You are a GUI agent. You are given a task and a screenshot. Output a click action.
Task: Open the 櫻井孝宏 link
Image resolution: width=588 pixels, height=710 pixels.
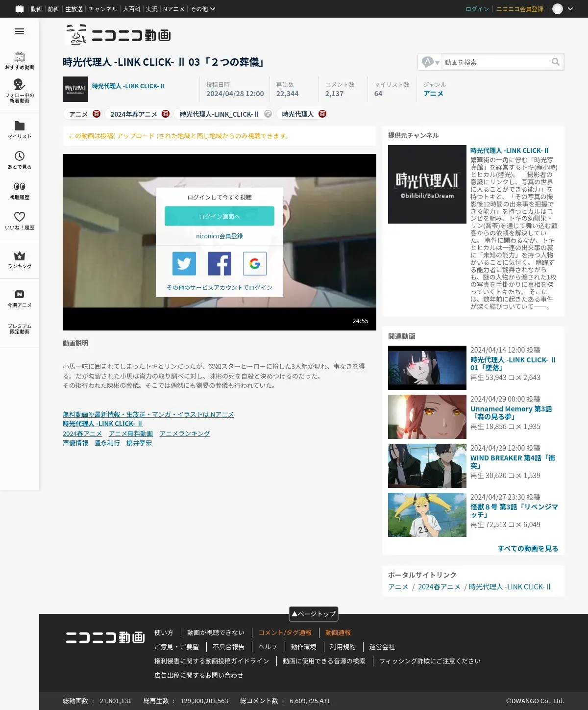[x=139, y=443]
